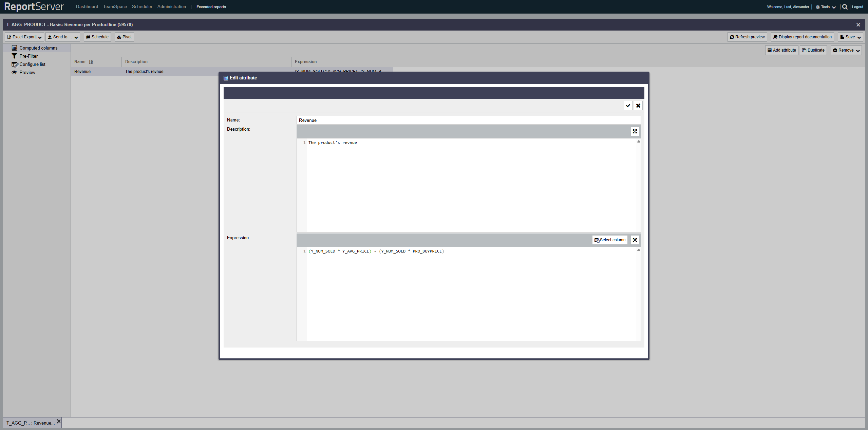This screenshot has width=868, height=430.
Task: Open the Save dropdown arrow
Action: (x=859, y=37)
